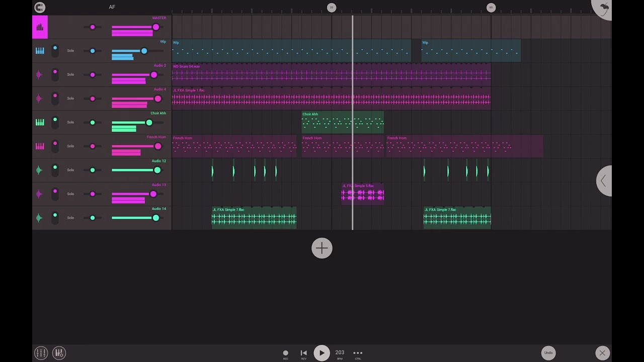Open the CTRL three-dots menu
Image resolution: width=644 pixels, height=362 pixels.
tap(358, 354)
